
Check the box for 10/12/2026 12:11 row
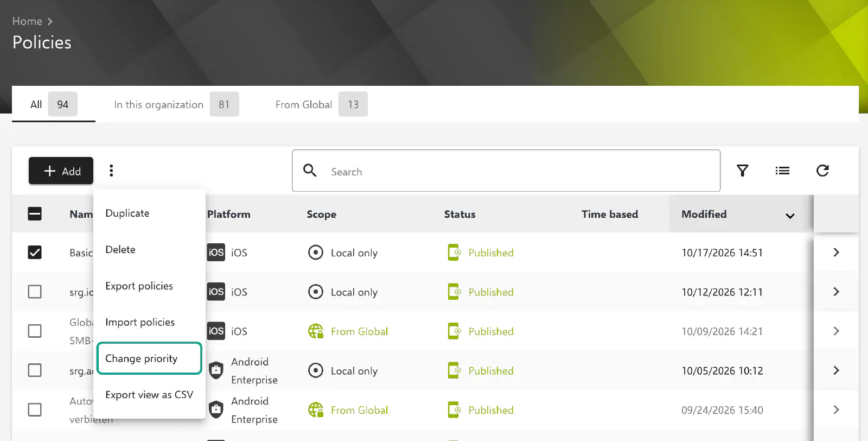(35, 292)
